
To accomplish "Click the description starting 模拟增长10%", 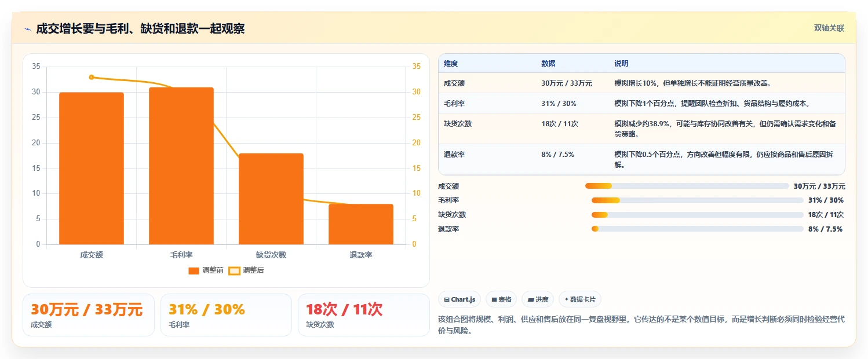I will pyautogui.click(x=692, y=83).
